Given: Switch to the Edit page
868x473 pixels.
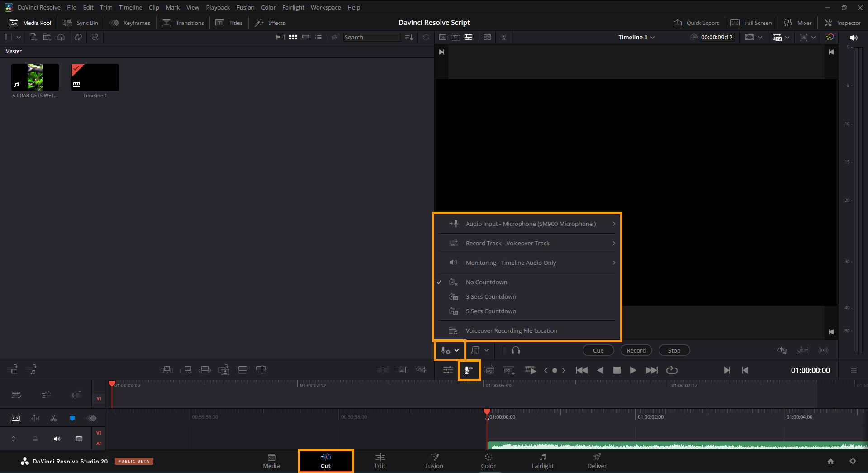Looking at the screenshot, I should (x=380, y=461).
